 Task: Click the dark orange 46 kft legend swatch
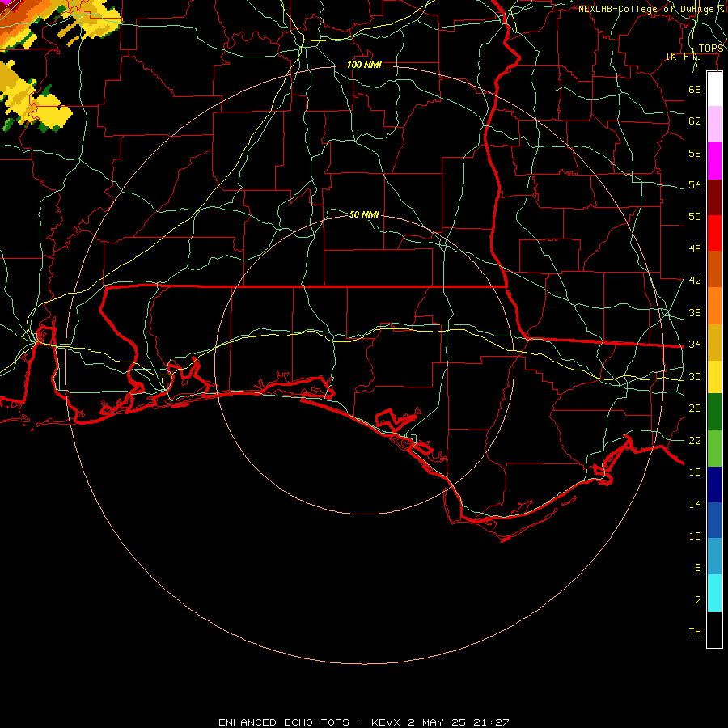pos(714,269)
